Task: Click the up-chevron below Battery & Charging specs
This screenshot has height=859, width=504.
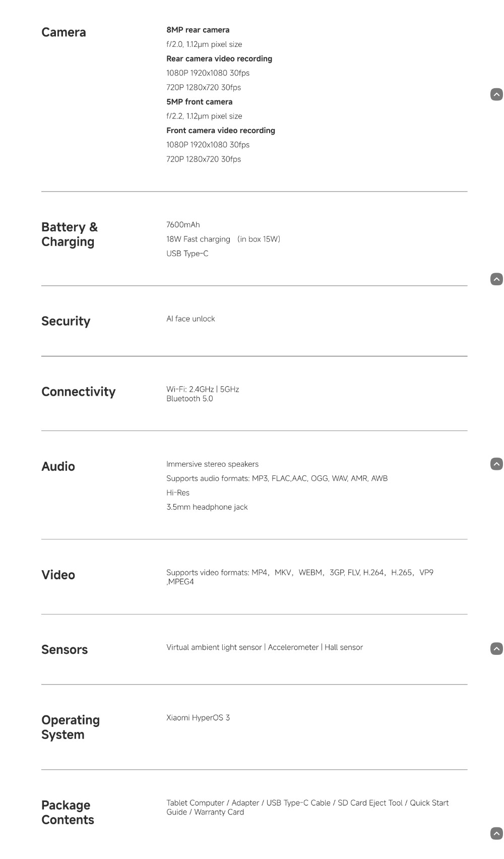Action: pyautogui.click(x=496, y=279)
